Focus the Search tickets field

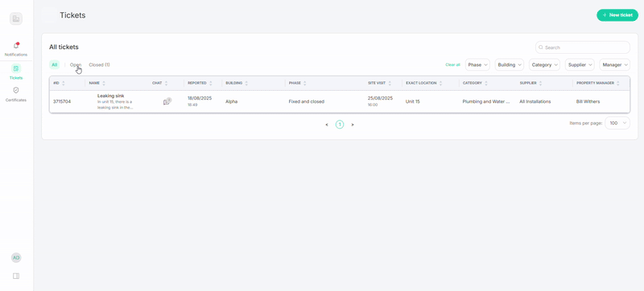pos(582,47)
